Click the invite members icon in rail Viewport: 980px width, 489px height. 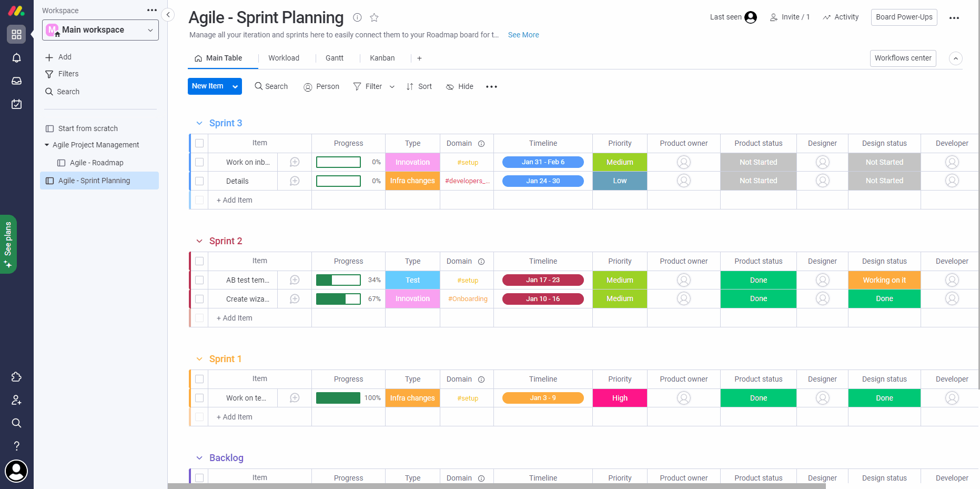click(16, 400)
